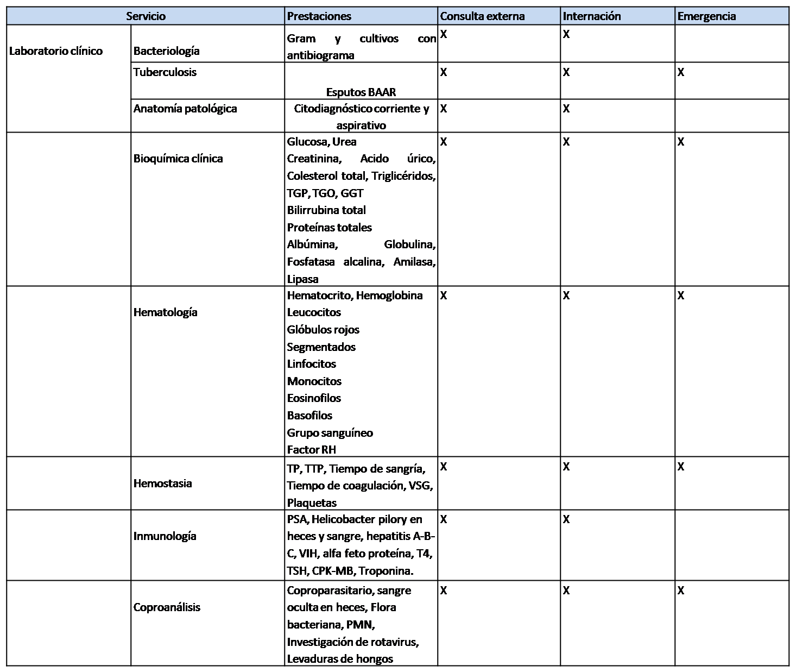This screenshot has height=672, width=796.
Task: Click Inmunología X mark under Consulta externa
Action: [443, 519]
